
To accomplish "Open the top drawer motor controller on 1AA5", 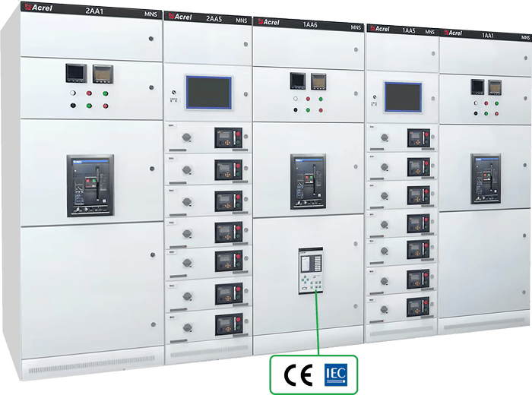I will pos(418,137).
